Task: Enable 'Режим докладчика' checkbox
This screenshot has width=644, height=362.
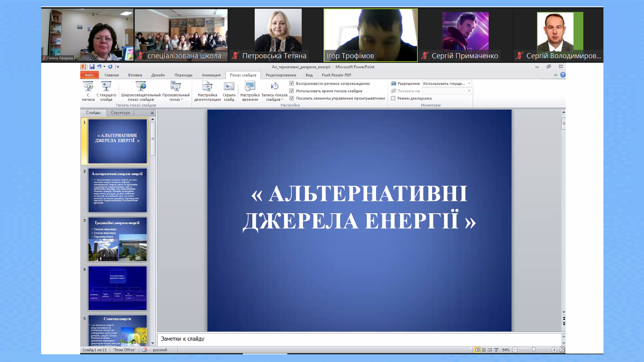Action: click(393, 98)
